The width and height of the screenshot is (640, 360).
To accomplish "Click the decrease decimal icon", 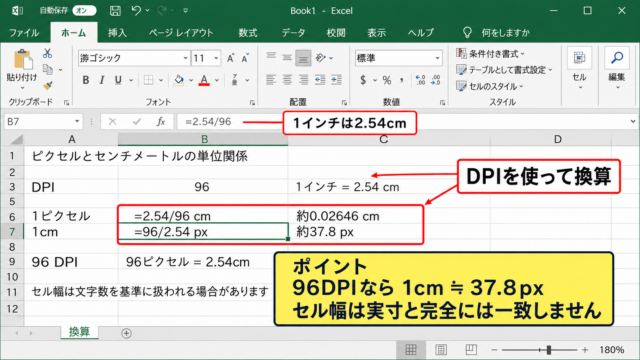I will (x=436, y=80).
